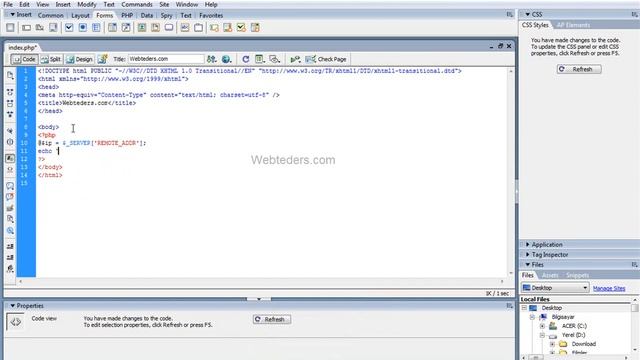The width and height of the screenshot is (640, 360).
Task: Click the Manage Sites link
Action: (x=609, y=288)
